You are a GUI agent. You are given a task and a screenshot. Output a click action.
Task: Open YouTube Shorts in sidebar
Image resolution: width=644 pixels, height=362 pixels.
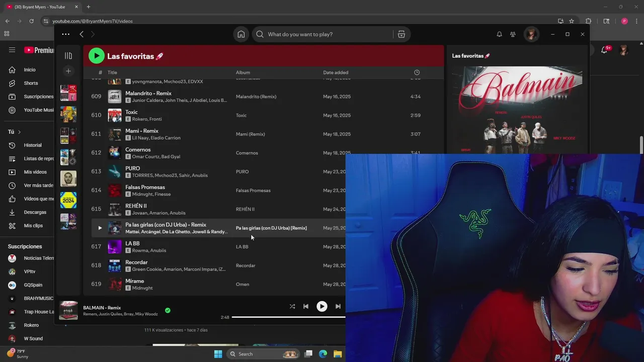coord(30,83)
